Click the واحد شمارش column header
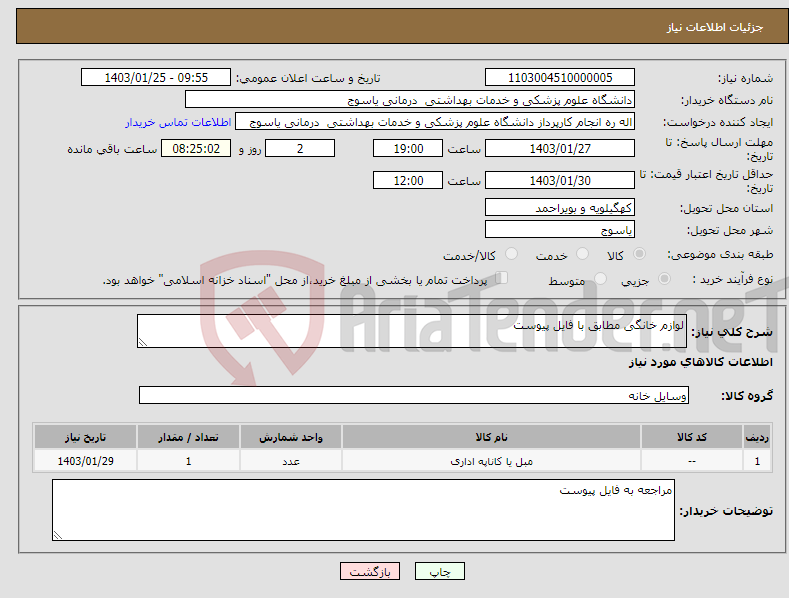Image resolution: width=789 pixels, height=598 pixels. 291,437
